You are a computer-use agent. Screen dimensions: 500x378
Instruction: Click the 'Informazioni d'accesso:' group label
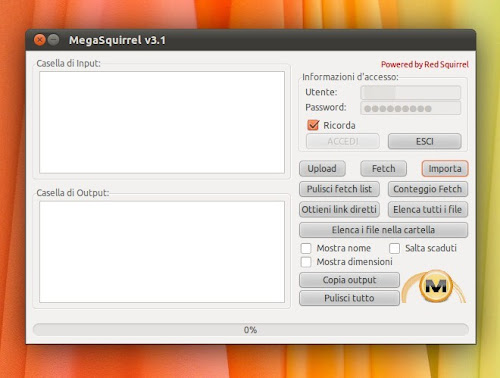(x=350, y=77)
